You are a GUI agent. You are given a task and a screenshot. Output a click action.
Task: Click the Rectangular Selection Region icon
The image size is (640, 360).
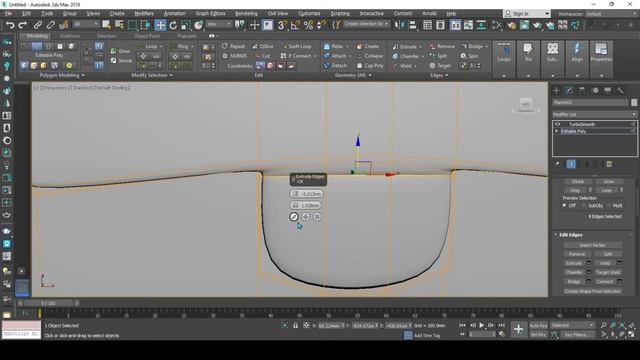(133, 25)
